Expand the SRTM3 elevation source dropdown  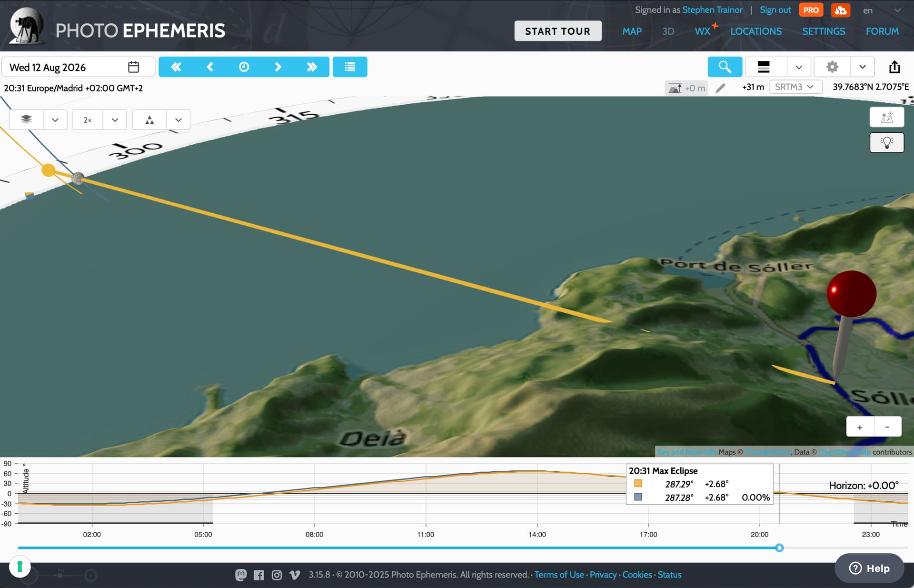click(x=795, y=87)
